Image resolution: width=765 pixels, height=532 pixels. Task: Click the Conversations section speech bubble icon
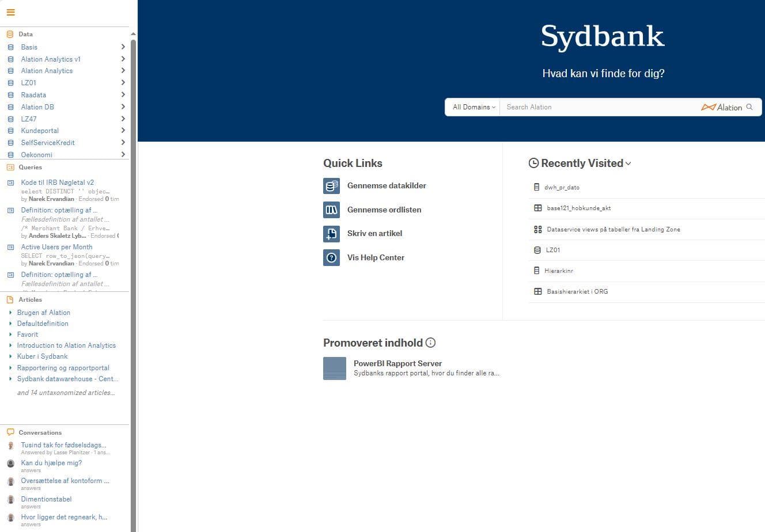tap(10, 432)
